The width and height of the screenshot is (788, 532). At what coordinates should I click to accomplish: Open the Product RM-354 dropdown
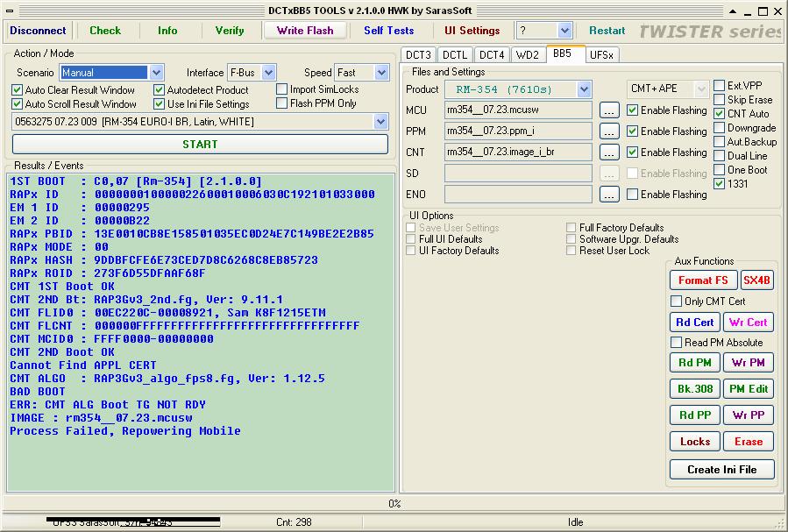coord(584,89)
